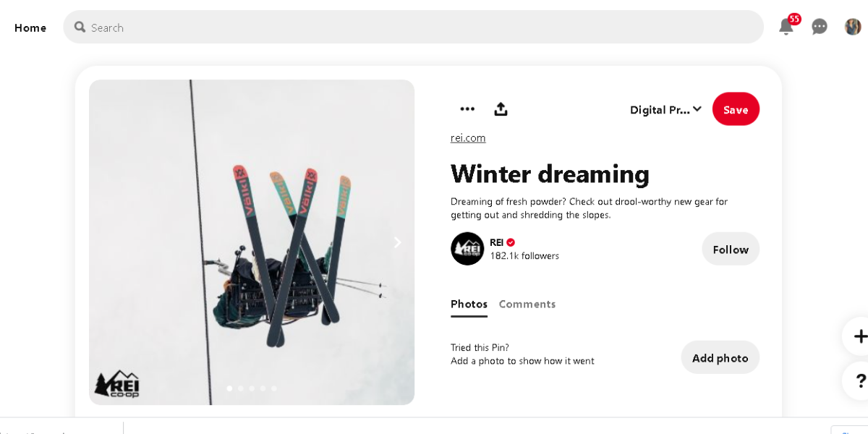Image resolution: width=868 pixels, height=434 pixels.
Task: Click into the Search field
Action: click(420, 27)
